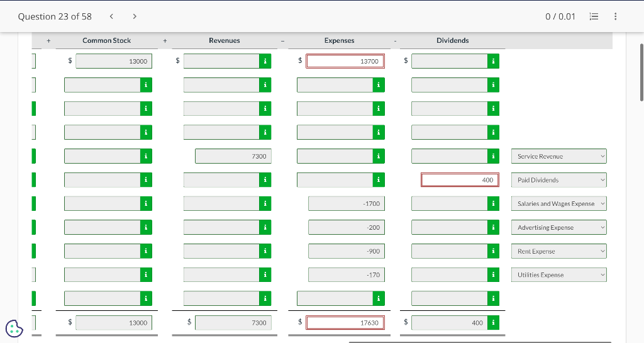Click the Expenses field showing -200
This screenshot has height=343, width=644.
pyautogui.click(x=347, y=227)
